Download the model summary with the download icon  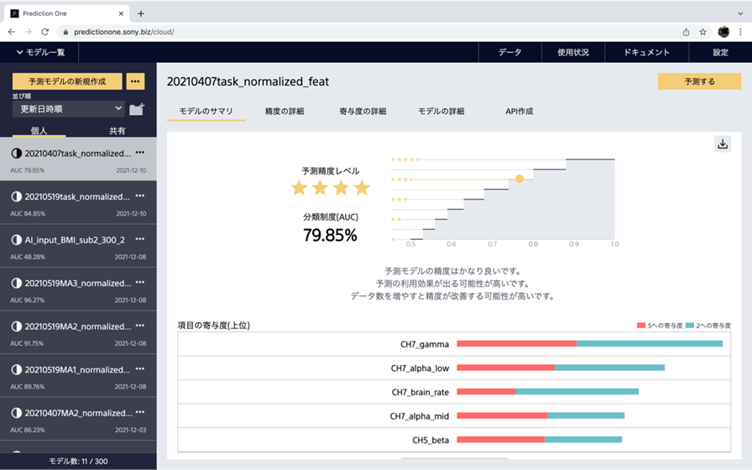click(722, 144)
